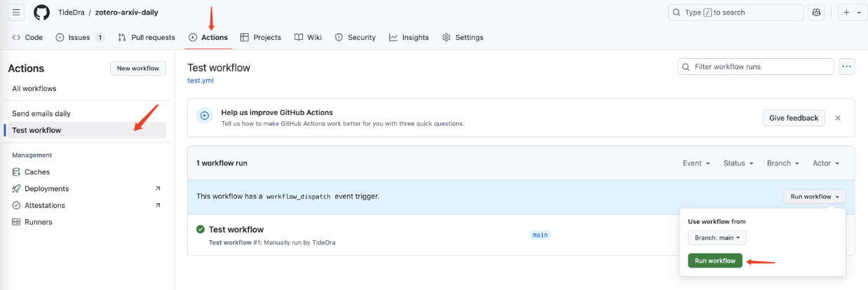Open the Security tab
This screenshot has width=868, height=290.
click(355, 37)
